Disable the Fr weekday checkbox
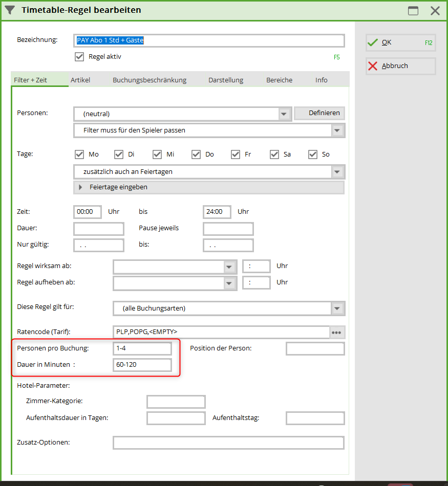This screenshot has width=448, height=486. point(236,154)
